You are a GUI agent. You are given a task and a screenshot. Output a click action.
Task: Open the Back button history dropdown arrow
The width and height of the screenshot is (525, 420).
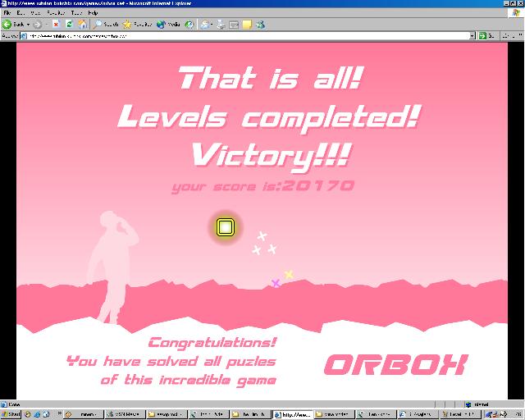[28, 25]
